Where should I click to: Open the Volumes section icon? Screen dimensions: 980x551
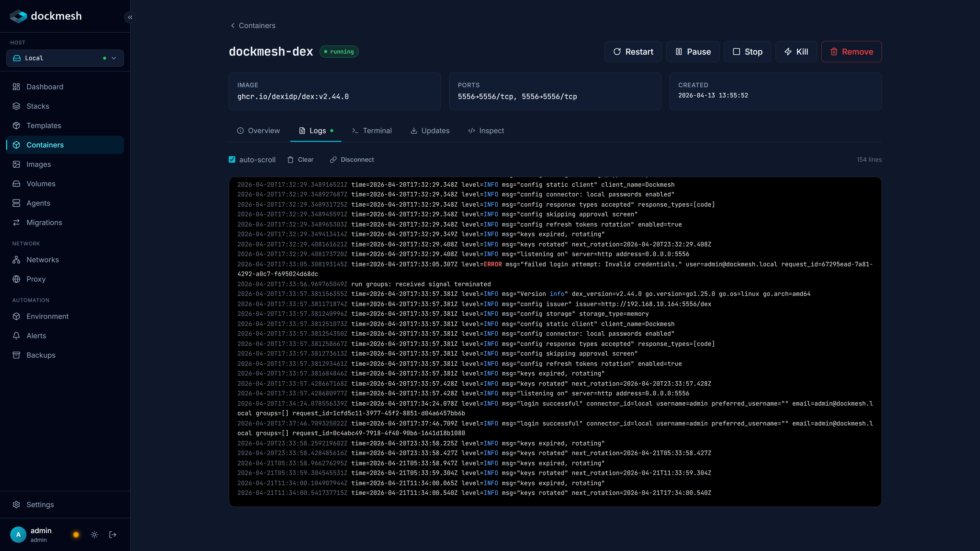16,184
